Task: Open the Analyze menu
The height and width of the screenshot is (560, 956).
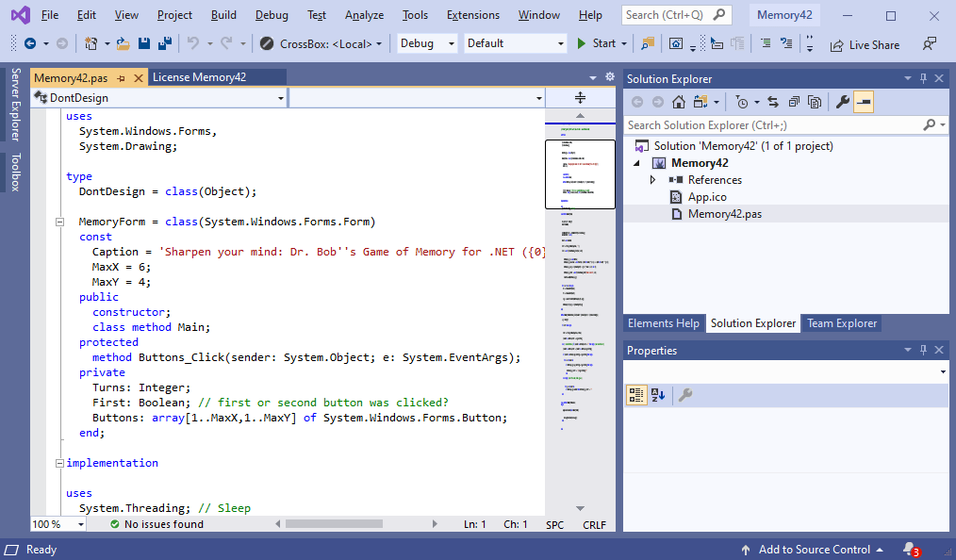Action: coord(364,15)
